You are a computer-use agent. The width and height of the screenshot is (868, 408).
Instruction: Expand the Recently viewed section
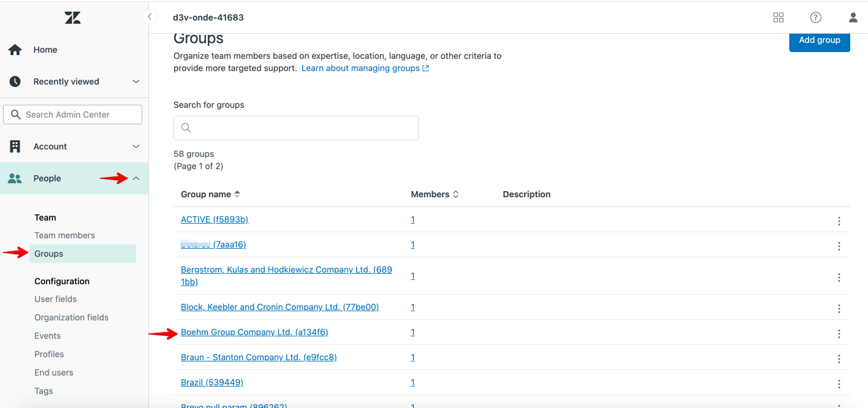pyautogui.click(x=136, y=81)
